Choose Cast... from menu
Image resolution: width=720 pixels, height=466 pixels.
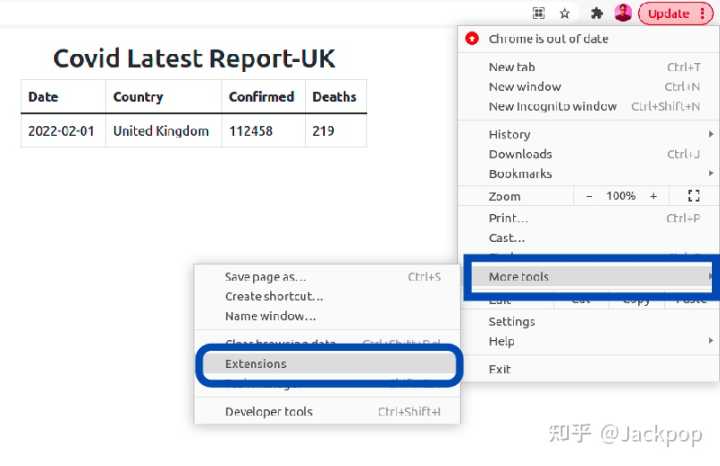tap(588, 238)
